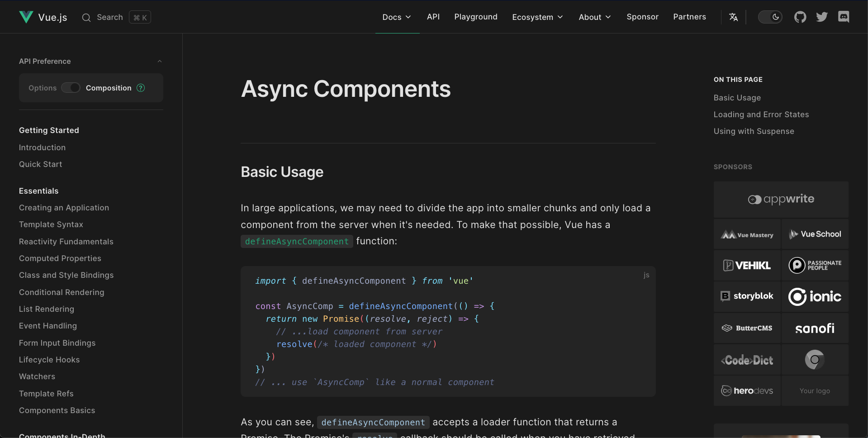This screenshot has height=438, width=868.
Task: Open the Chrome-style sponsor logo
Action: pos(815,360)
